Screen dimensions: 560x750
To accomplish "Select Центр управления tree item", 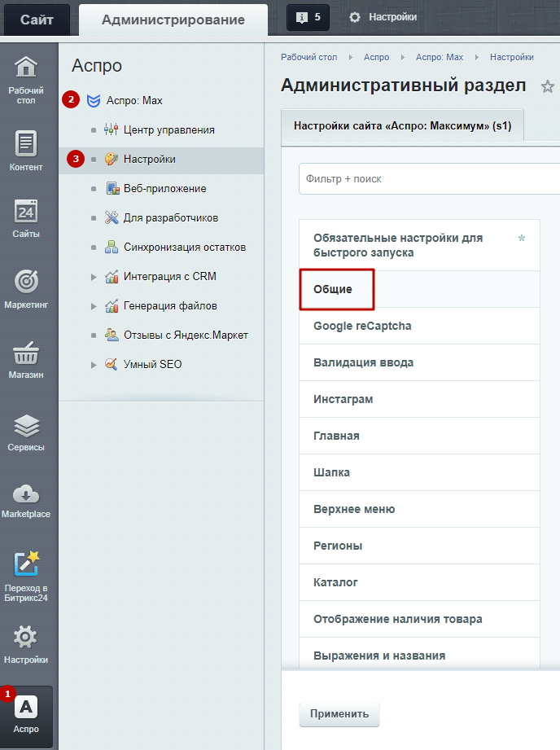I will pyautogui.click(x=168, y=129).
